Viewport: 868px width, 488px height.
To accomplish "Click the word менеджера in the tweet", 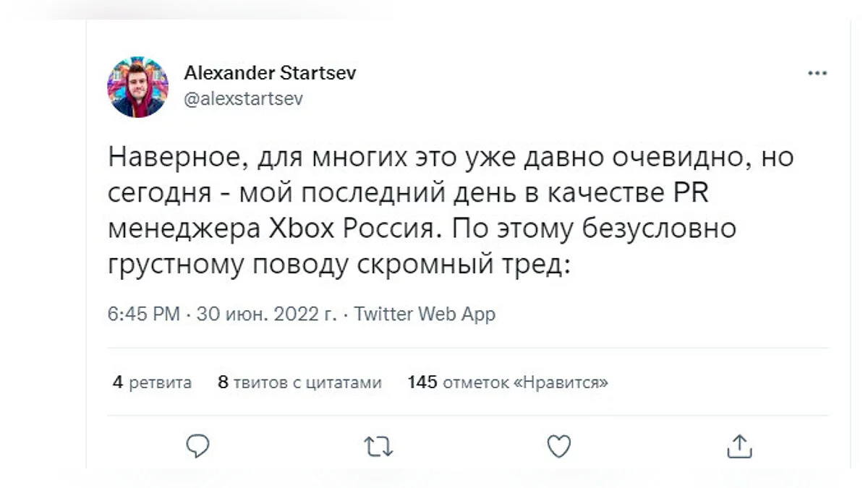I will coord(184,228).
